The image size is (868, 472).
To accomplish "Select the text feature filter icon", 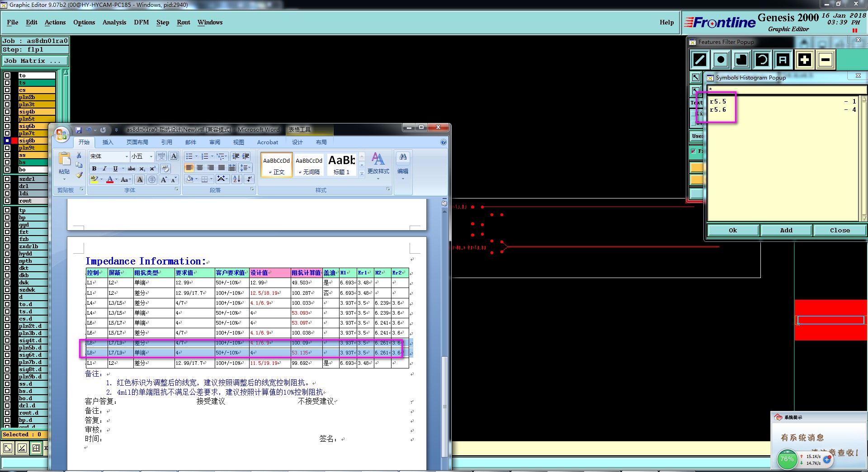I will [x=783, y=60].
